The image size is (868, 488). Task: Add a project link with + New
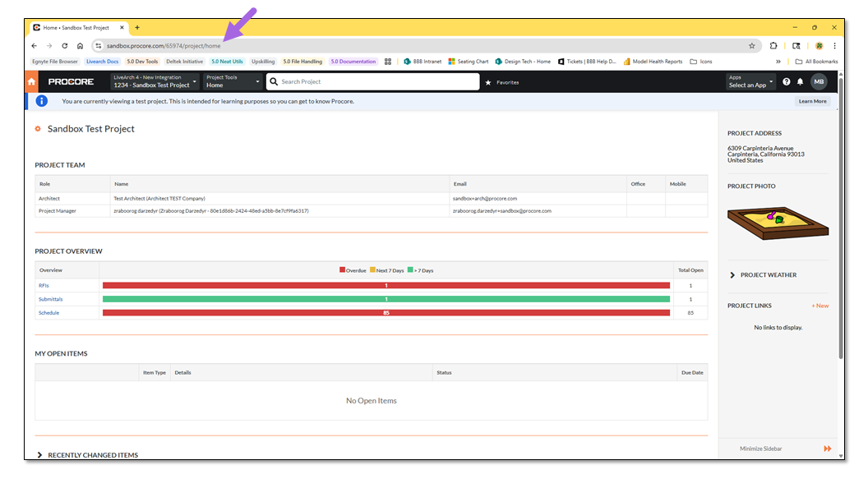[x=820, y=306]
